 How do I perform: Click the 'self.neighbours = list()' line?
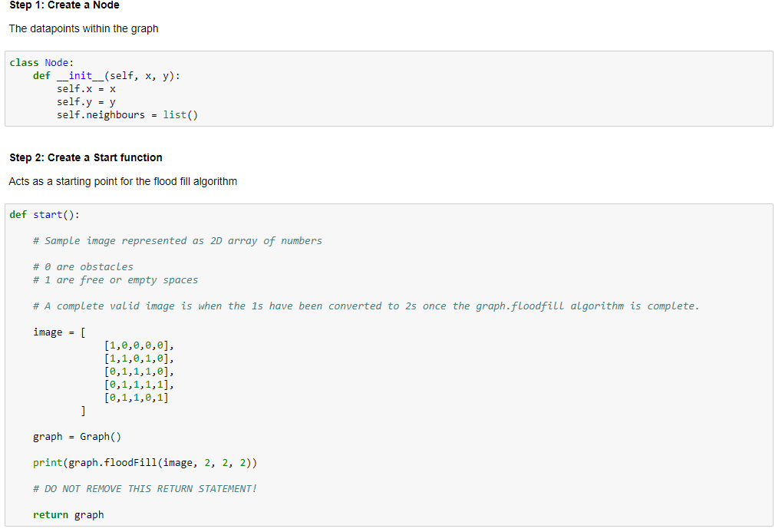click(x=127, y=115)
